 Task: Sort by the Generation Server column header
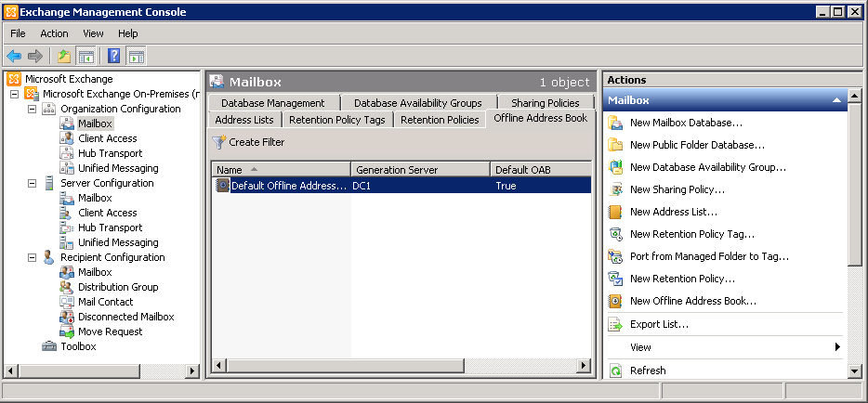[x=421, y=170]
